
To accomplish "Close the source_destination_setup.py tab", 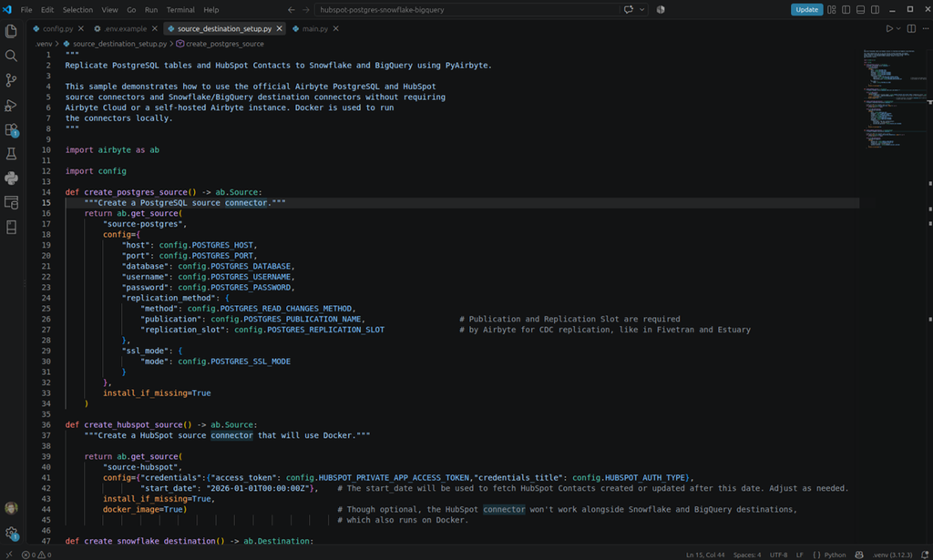I will point(279,28).
